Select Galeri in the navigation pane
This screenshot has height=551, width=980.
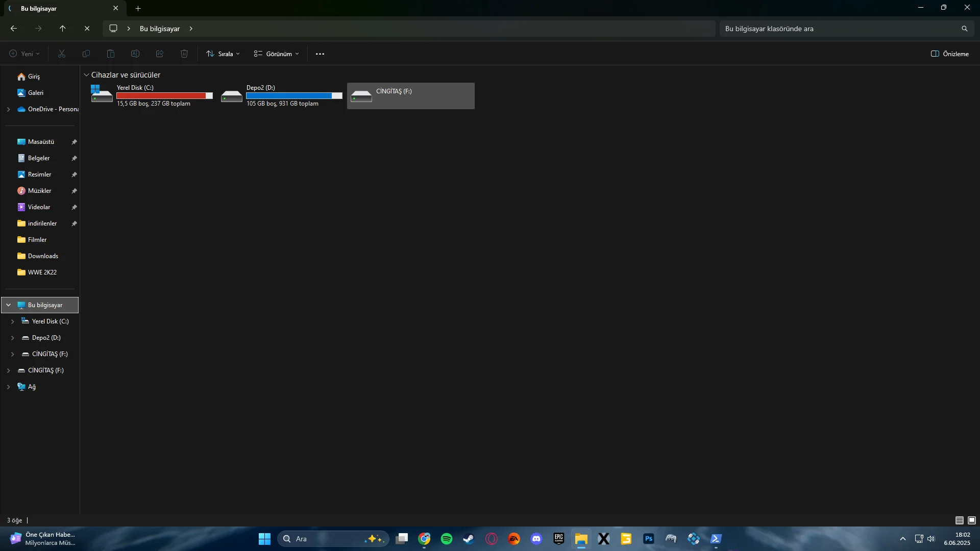pyautogui.click(x=35, y=93)
